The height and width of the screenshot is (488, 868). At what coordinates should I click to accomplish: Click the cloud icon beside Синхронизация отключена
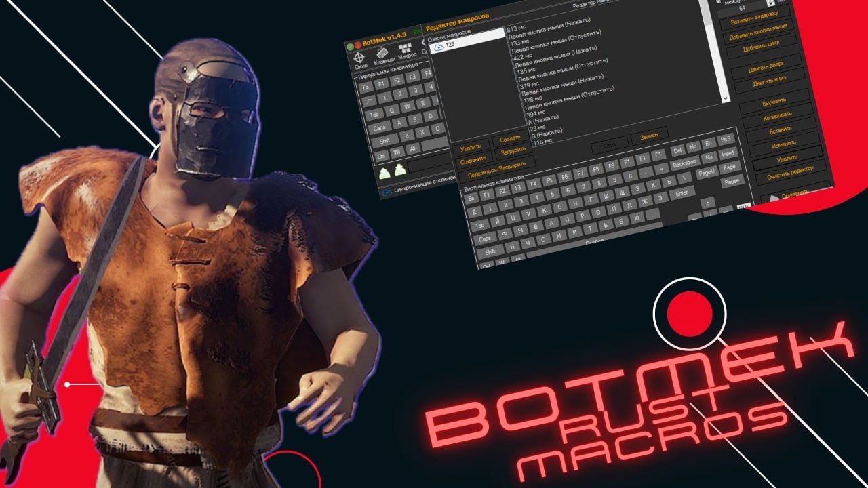tap(387, 192)
